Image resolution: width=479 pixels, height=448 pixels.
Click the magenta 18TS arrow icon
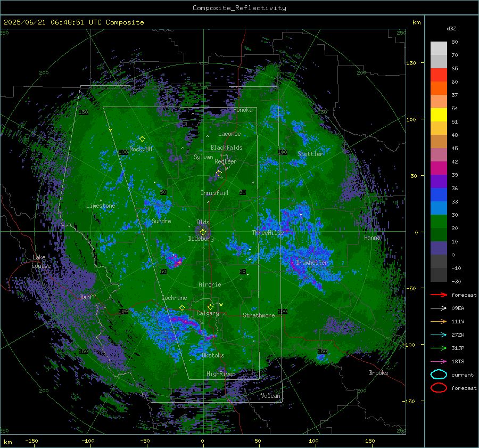point(439,362)
